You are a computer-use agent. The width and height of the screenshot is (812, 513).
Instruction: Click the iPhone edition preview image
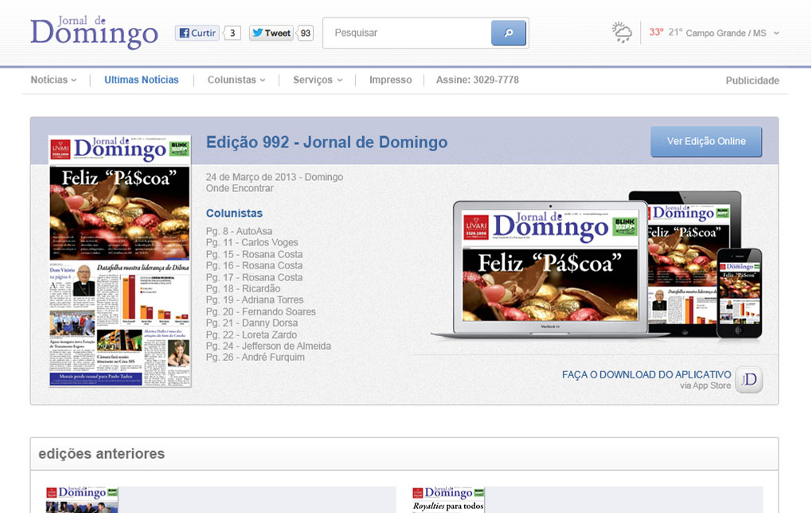(x=740, y=293)
